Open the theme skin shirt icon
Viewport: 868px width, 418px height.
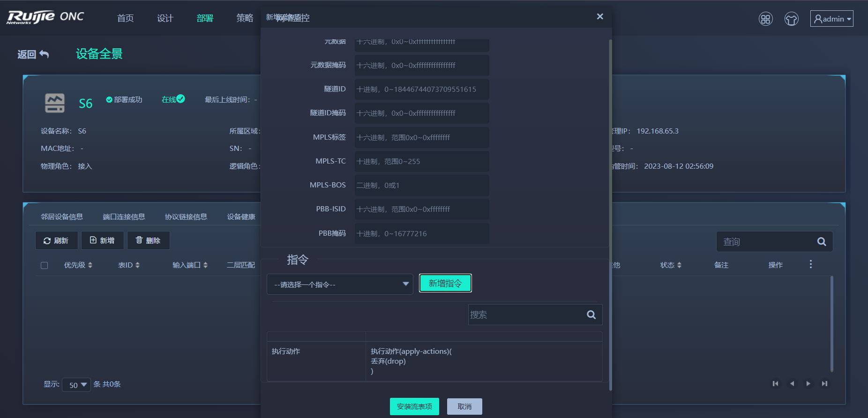pyautogui.click(x=792, y=19)
